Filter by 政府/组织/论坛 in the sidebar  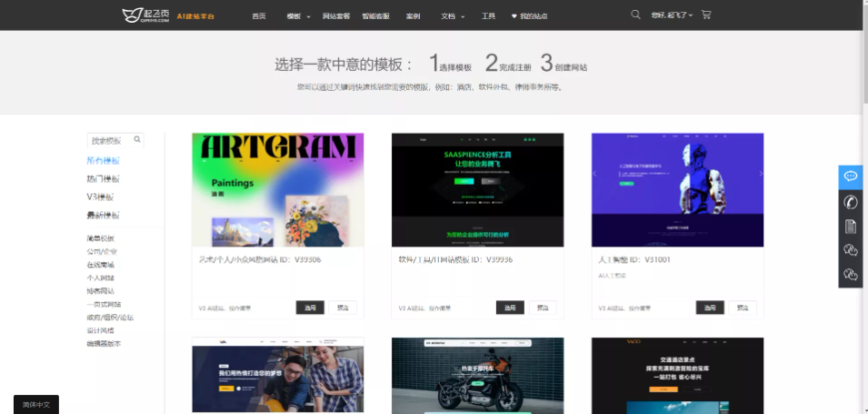click(x=110, y=318)
